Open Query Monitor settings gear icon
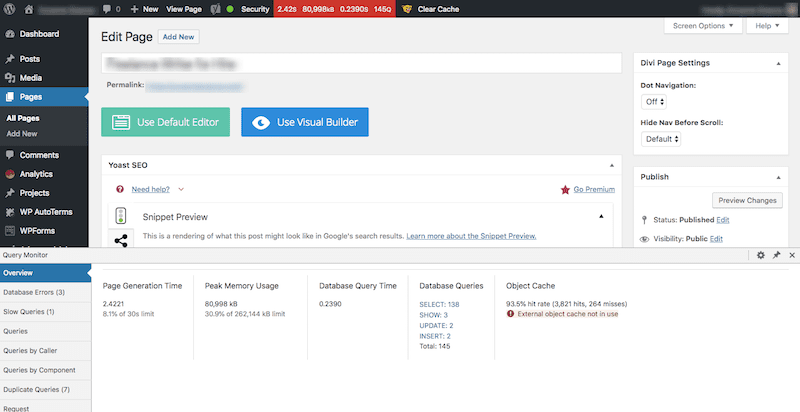 (x=761, y=255)
